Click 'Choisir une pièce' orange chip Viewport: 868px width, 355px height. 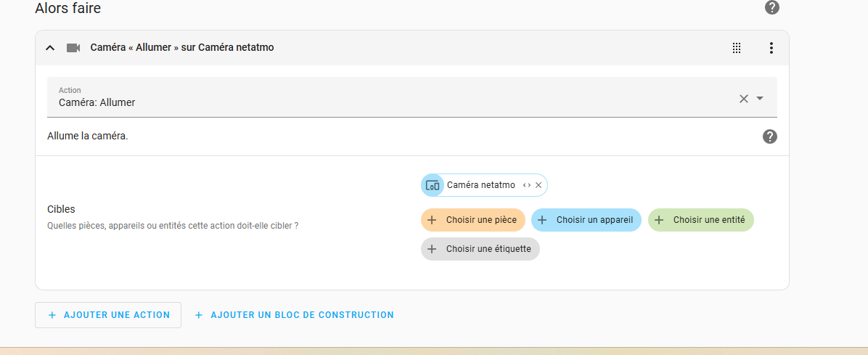(473, 220)
